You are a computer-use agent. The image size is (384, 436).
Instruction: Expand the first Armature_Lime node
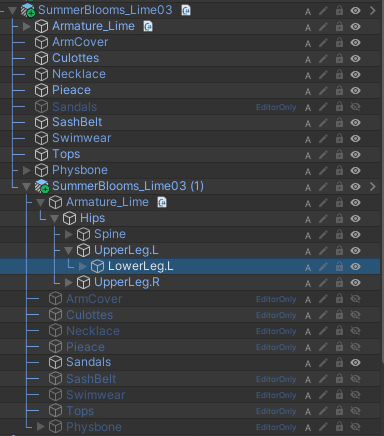[27, 26]
